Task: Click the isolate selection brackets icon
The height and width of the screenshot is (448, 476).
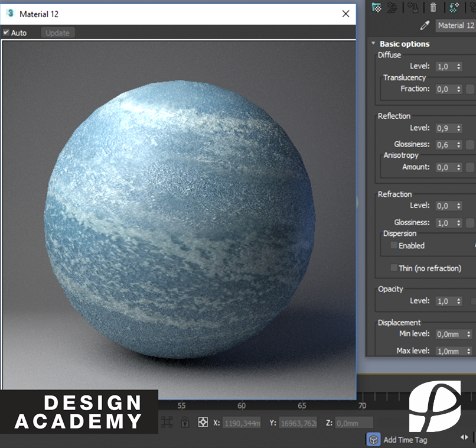Action: tap(167, 423)
